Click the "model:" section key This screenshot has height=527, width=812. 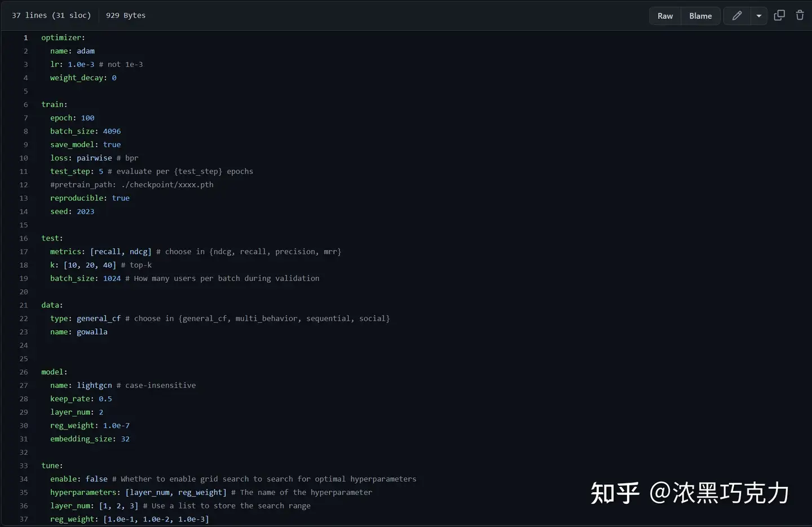pyautogui.click(x=54, y=372)
